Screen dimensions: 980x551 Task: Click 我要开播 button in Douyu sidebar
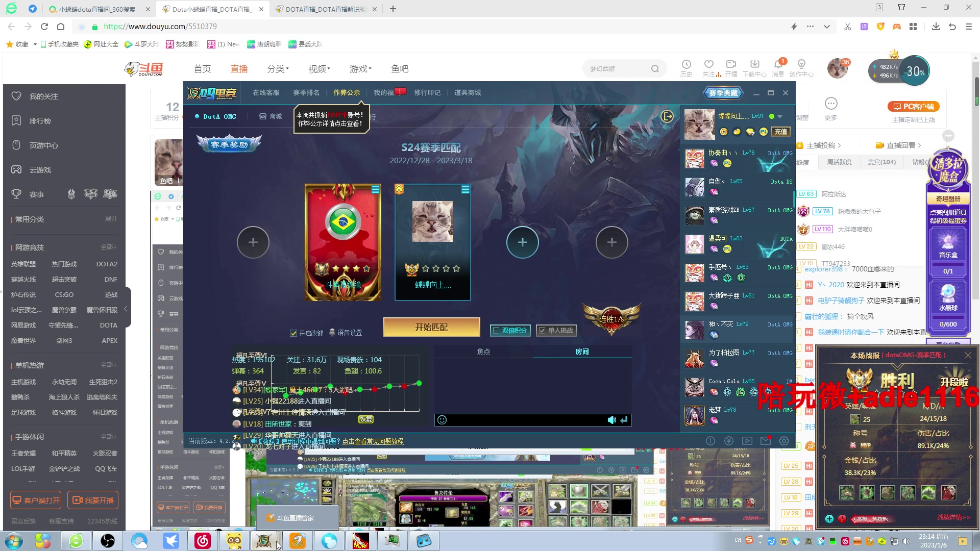(x=93, y=500)
